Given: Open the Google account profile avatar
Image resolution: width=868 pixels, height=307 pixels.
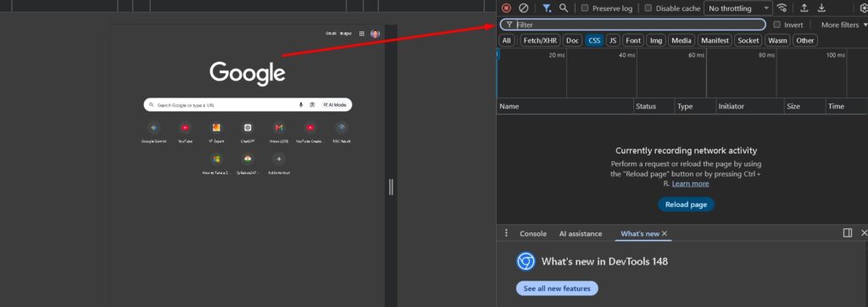Looking at the screenshot, I should (376, 34).
